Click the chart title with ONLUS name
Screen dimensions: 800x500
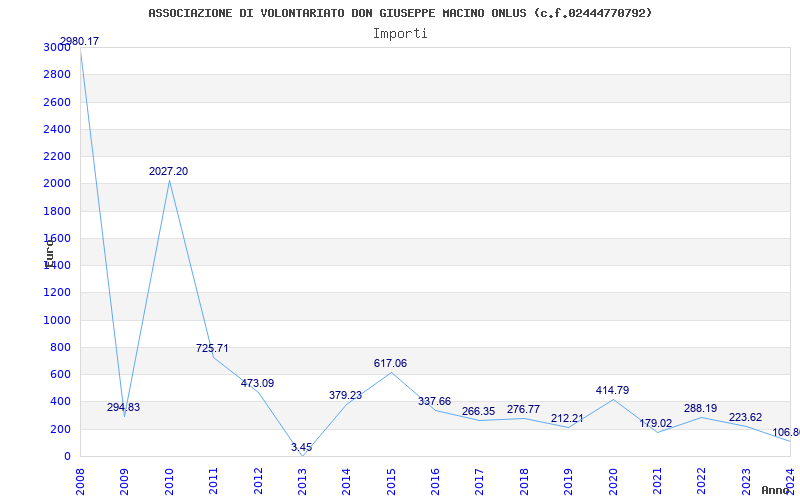pos(400,13)
